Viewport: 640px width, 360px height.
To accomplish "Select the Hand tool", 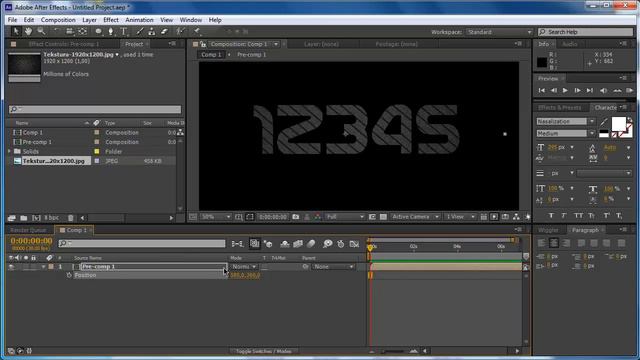I will [x=28, y=31].
